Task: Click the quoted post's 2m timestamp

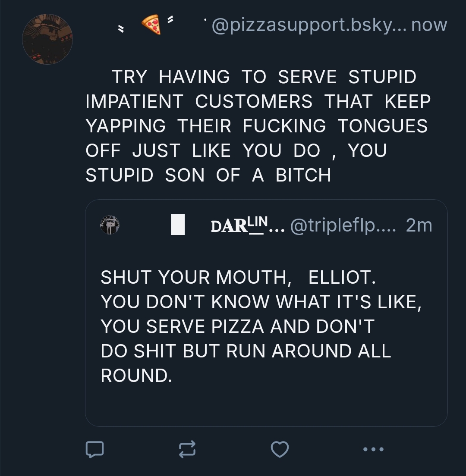Action: pyautogui.click(x=419, y=225)
